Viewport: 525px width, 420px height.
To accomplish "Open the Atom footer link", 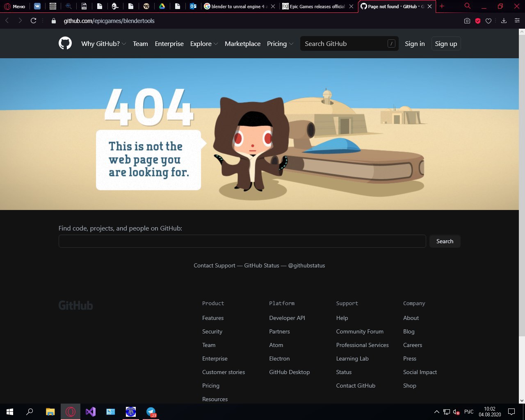I will click(x=276, y=345).
